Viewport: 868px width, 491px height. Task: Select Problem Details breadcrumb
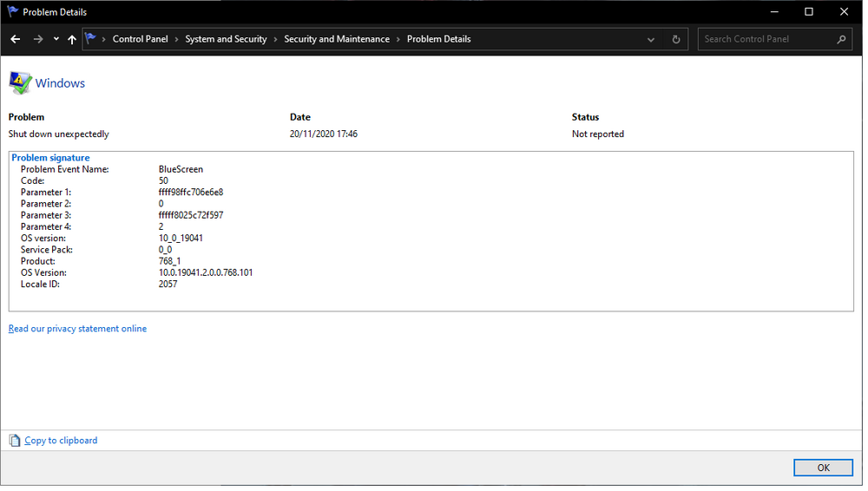441,39
